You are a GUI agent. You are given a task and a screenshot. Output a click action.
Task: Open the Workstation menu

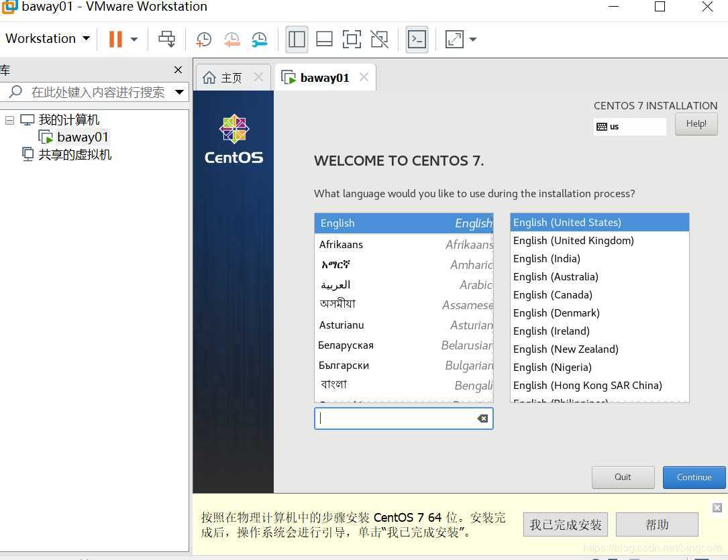click(x=48, y=38)
